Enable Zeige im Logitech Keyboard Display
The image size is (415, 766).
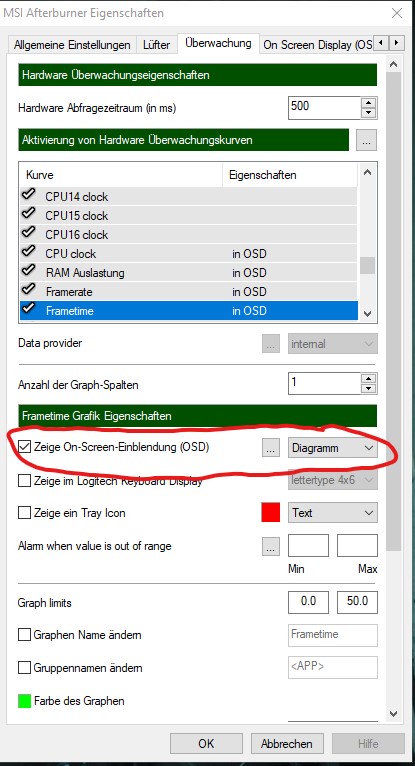[x=24, y=481]
